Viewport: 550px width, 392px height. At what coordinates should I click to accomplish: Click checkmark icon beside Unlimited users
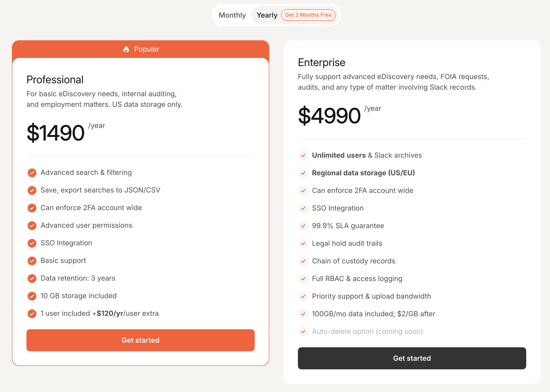click(x=303, y=155)
